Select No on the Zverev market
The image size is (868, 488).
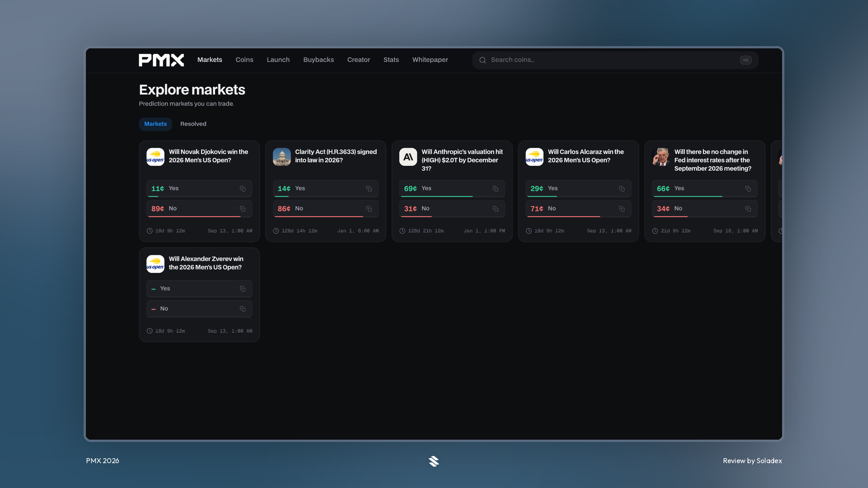[199, 309]
